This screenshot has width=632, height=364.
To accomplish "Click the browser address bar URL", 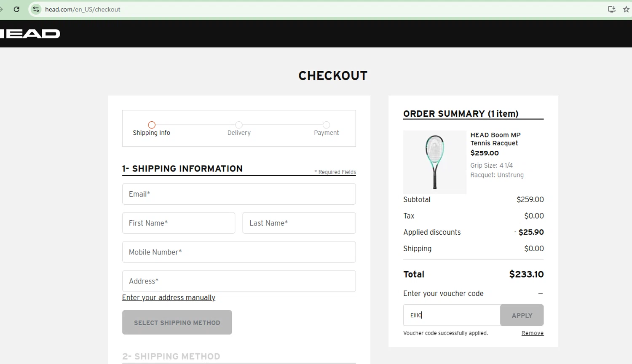I will [x=83, y=9].
